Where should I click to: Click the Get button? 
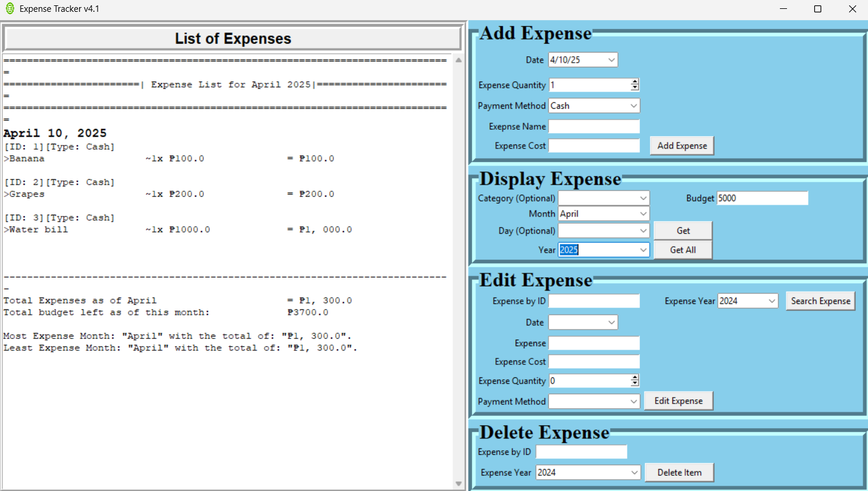pos(683,231)
